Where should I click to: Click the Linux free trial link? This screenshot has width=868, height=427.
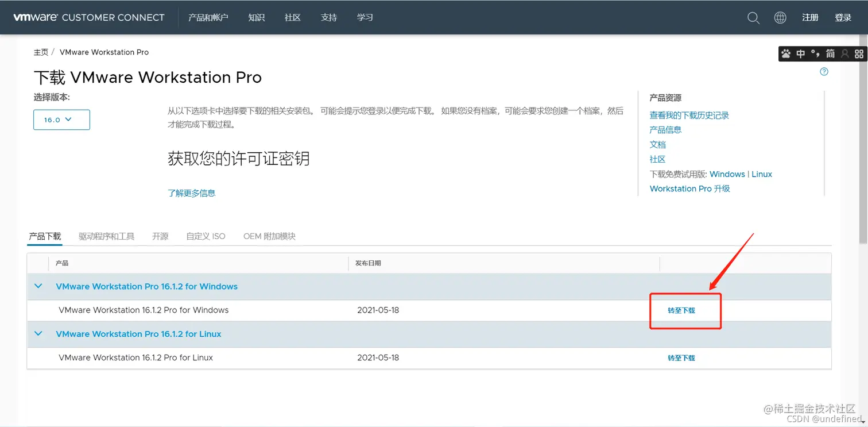(x=762, y=174)
